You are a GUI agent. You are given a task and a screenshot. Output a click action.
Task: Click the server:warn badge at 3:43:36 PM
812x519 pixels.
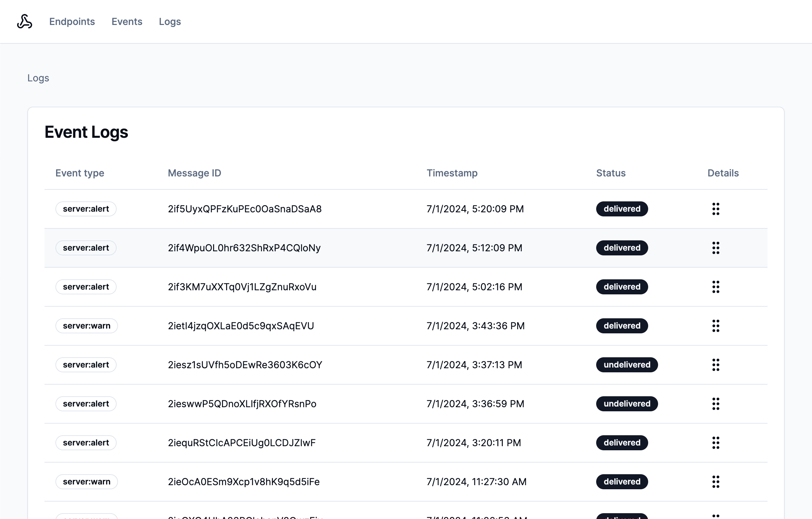[86, 326]
